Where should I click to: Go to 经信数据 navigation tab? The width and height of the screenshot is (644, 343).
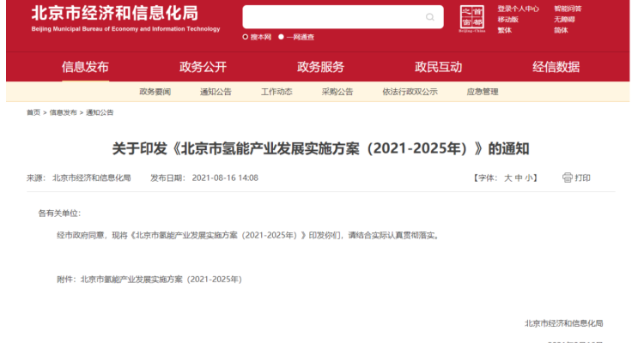coord(556,67)
